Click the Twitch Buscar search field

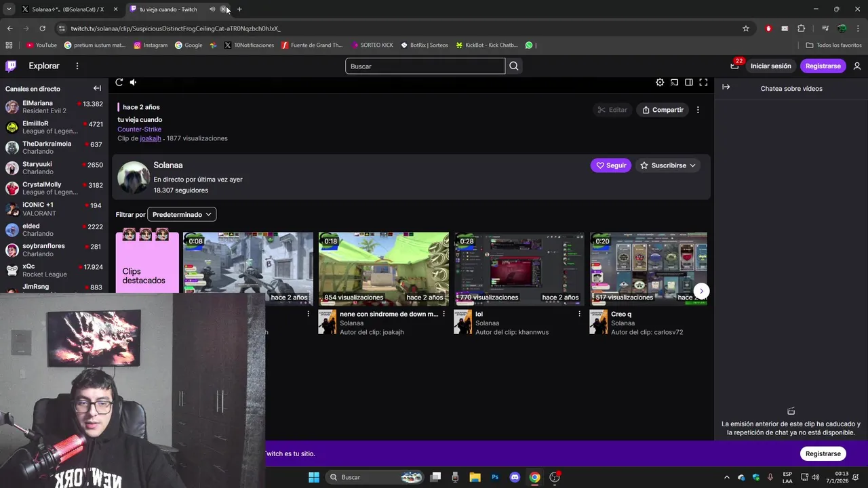coord(425,66)
